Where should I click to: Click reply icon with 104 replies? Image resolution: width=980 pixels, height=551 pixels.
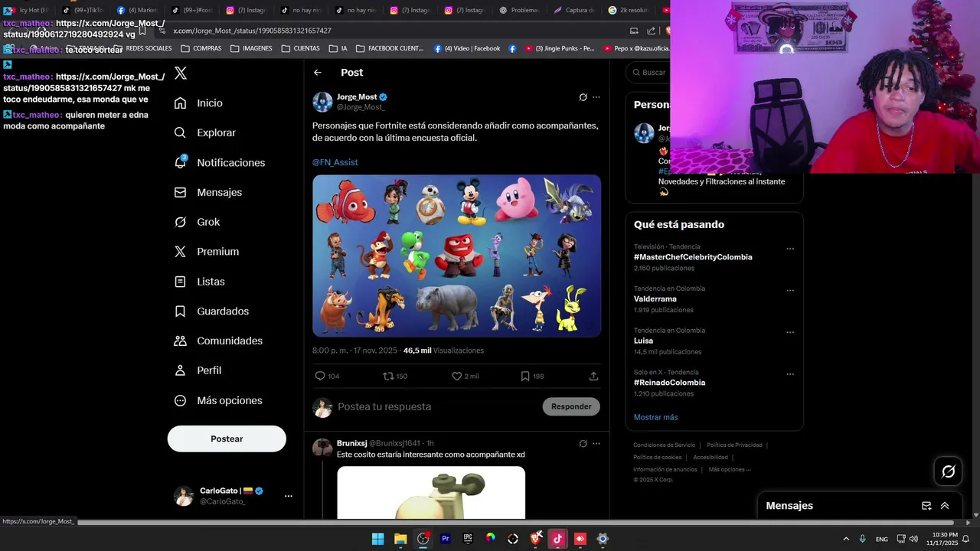(320, 376)
